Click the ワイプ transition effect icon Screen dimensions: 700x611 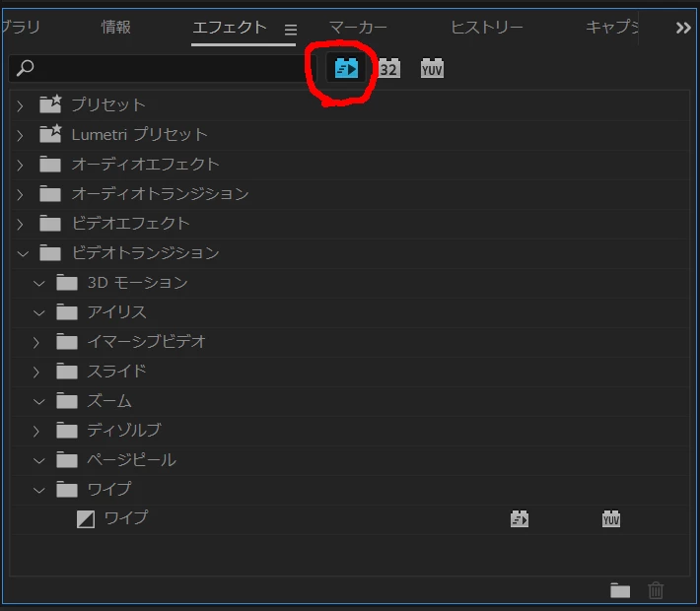pyautogui.click(x=85, y=519)
